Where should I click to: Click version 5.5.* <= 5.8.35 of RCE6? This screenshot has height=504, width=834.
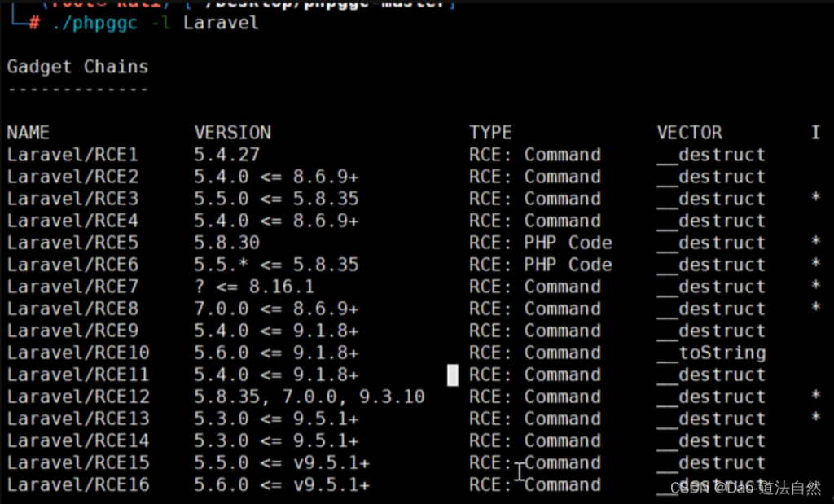[x=276, y=265]
